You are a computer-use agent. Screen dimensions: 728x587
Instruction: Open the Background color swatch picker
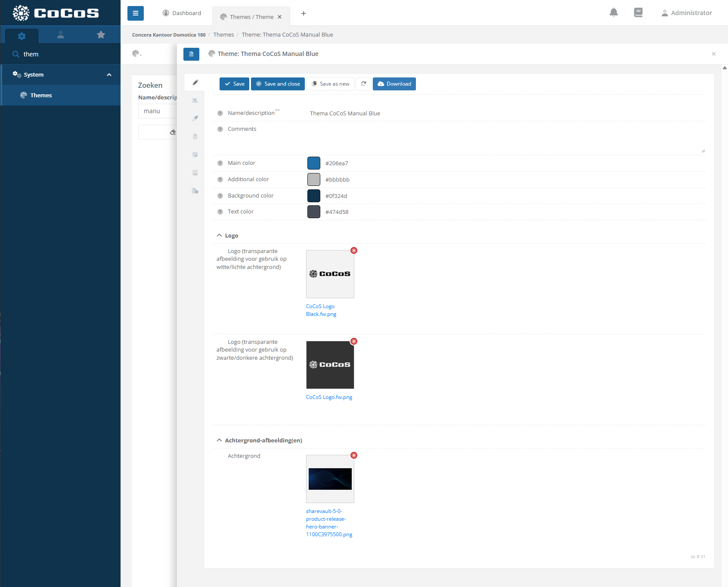pyautogui.click(x=314, y=196)
